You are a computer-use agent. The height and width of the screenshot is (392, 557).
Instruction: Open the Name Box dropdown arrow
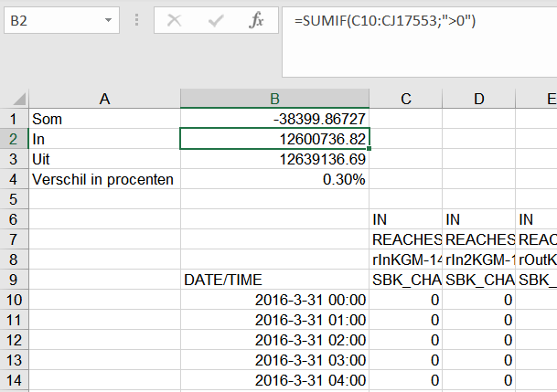pos(109,20)
